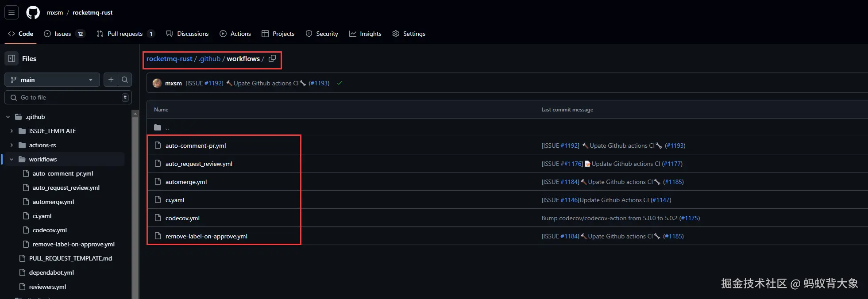Open repository Settings tab
This screenshot has height=299, width=868.
pyautogui.click(x=409, y=34)
